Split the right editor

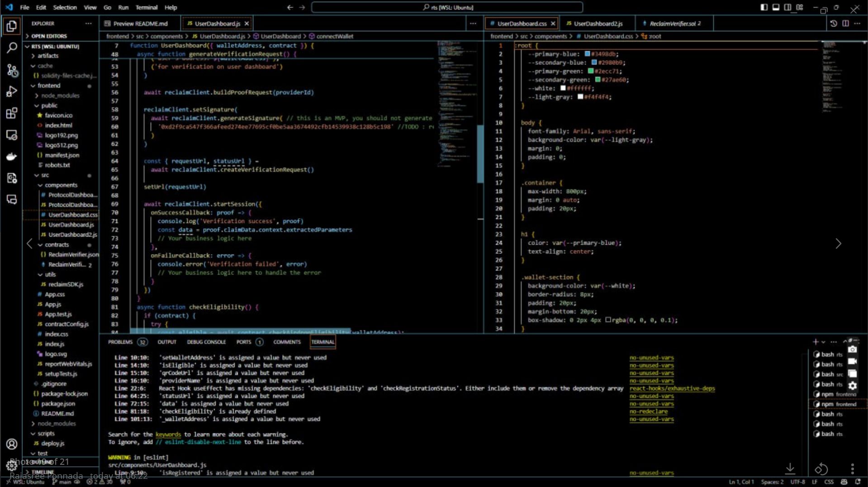845,23
